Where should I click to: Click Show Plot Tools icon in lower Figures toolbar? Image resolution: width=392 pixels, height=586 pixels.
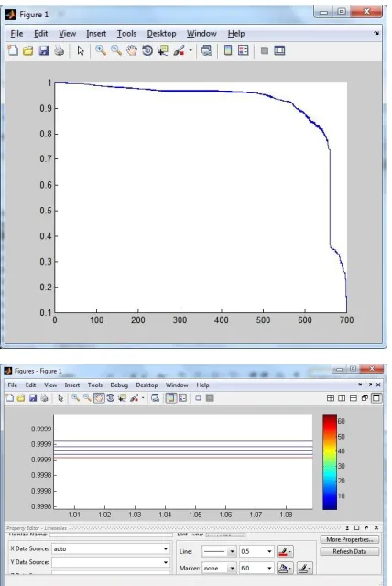[x=210, y=398]
